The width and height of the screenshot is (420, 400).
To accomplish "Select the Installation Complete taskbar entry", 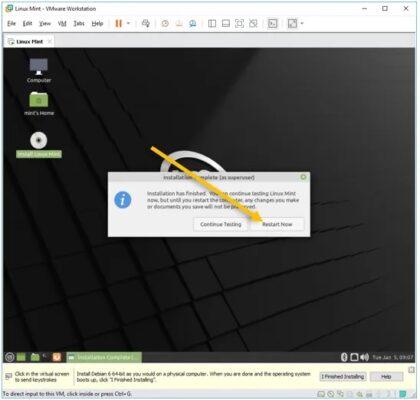I will (x=104, y=357).
